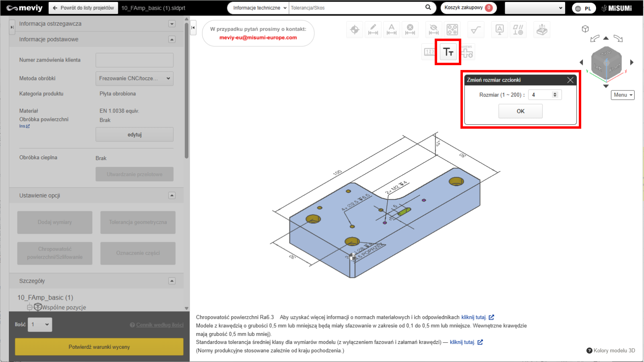Click the Numer zamówienia klienta input field
This screenshot has width=644, height=362.
click(x=134, y=60)
